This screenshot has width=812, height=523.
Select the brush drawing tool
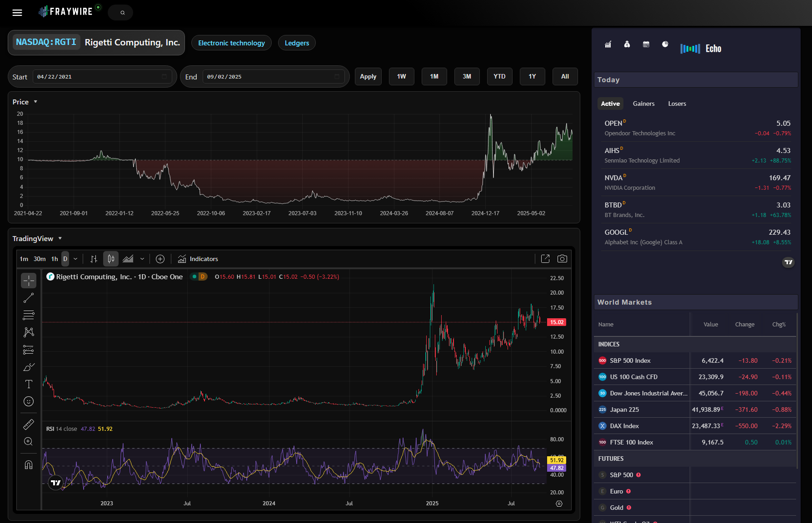(x=29, y=367)
